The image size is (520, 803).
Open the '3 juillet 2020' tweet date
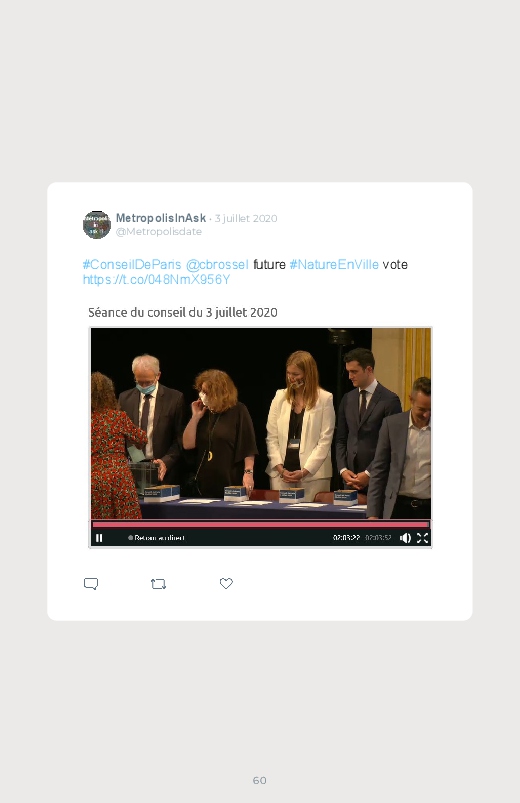point(246,218)
